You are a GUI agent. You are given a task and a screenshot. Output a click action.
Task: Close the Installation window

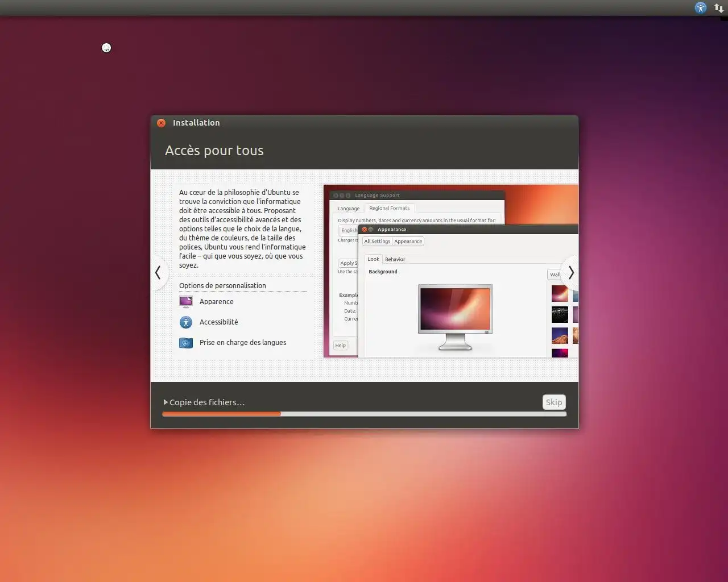pos(161,123)
